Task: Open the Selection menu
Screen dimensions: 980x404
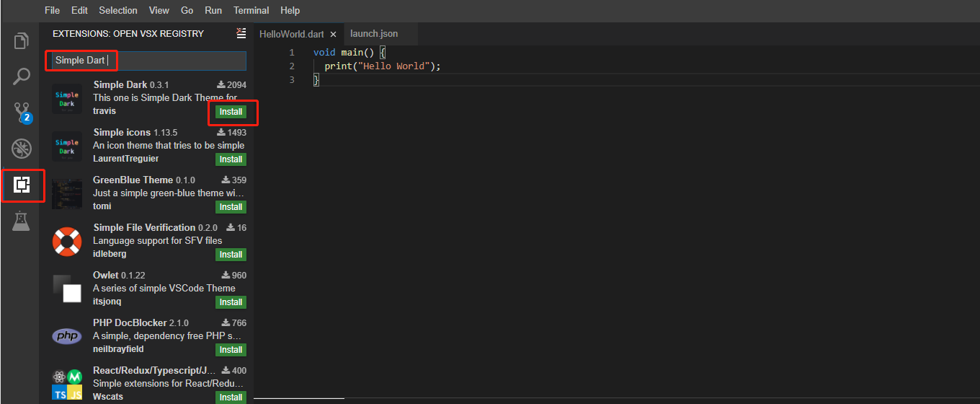Action: 118,10
